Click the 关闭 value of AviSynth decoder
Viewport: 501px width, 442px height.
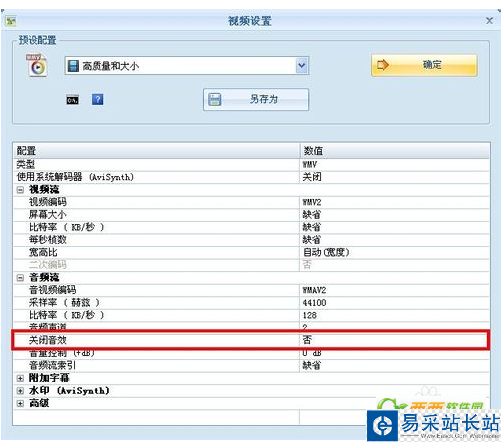coord(312,177)
